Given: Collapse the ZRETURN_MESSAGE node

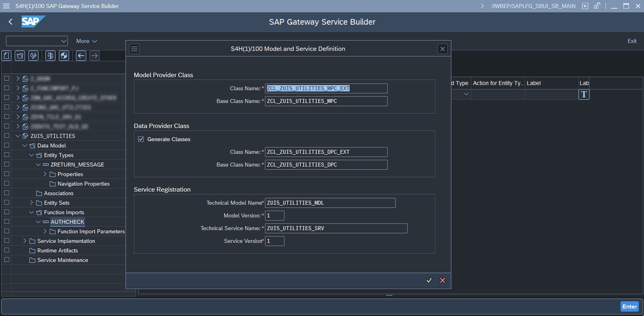Looking at the screenshot, I should (x=38, y=165).
